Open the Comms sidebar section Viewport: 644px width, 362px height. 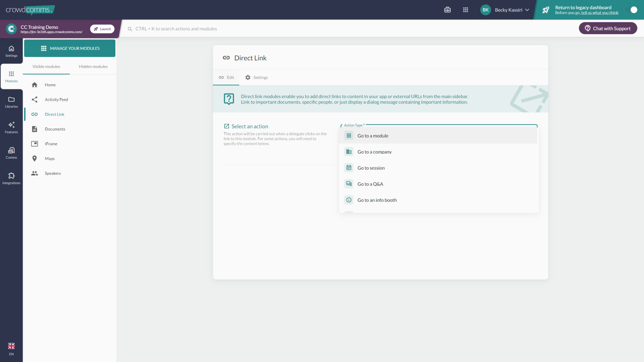[11, 153]
